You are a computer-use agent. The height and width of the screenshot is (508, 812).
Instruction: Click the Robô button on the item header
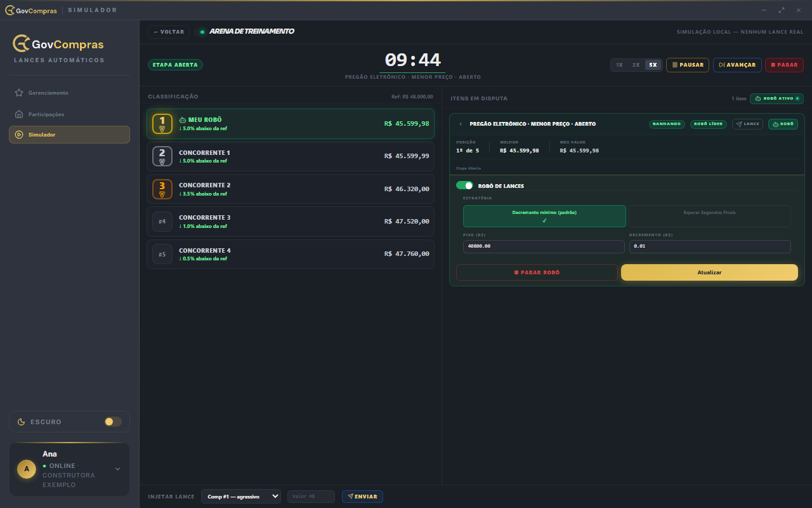(783, 124)
